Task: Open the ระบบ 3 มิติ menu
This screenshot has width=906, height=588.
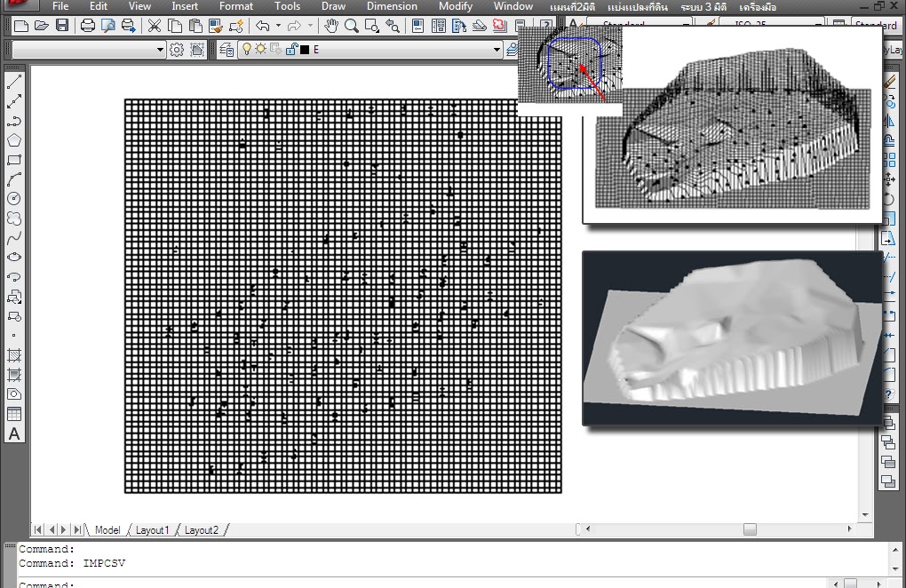Action: coord(703,7)
